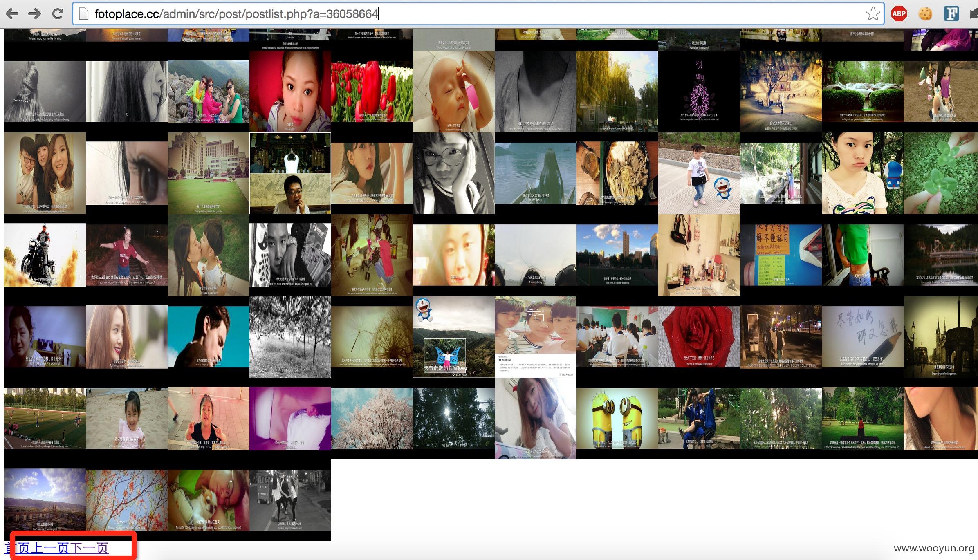Open the red-faced woman portrait thumbnail

[x=290, y=92]
